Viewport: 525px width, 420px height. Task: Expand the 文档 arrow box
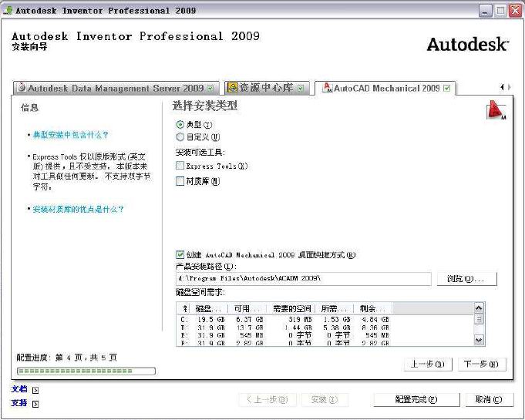point(35,390)
